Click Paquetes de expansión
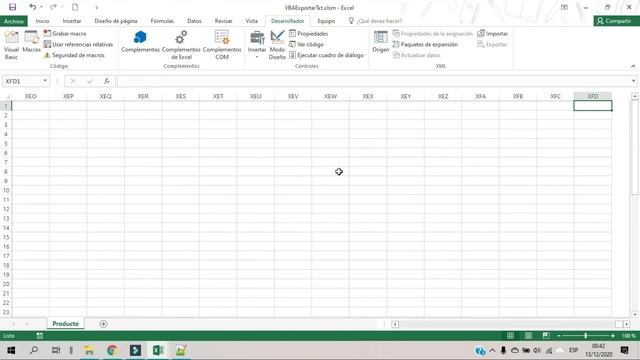This screenshot has width=640, height=360. [x=425, y=44]
